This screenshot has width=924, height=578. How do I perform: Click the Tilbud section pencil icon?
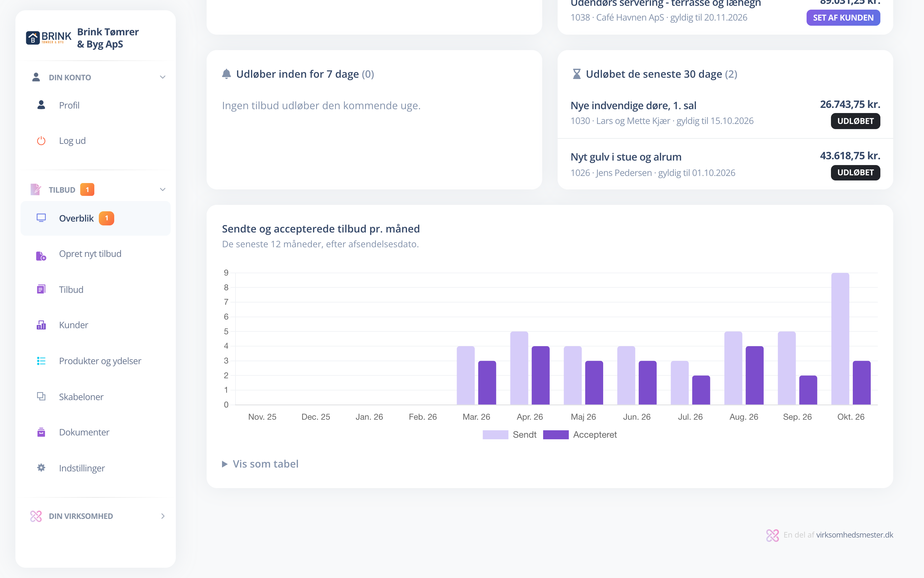point(36,189)
